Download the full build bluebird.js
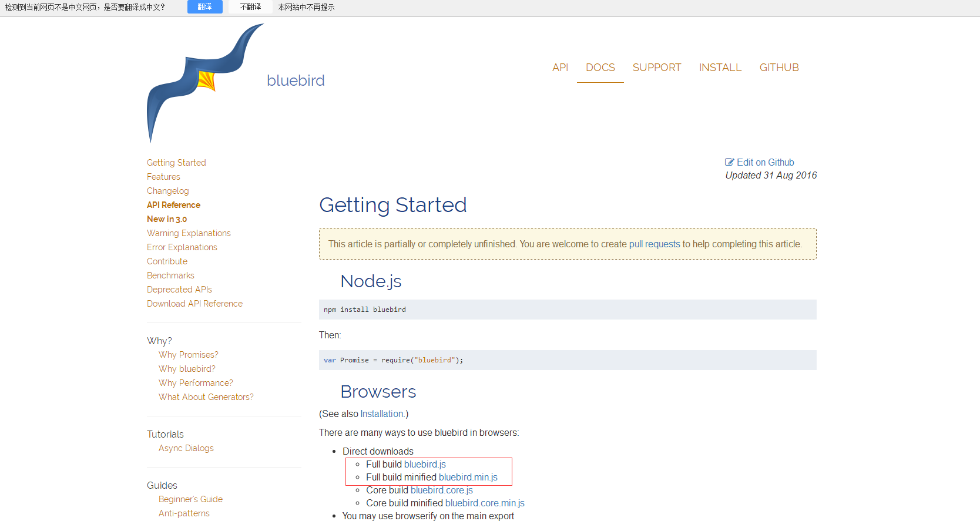 tap(425, 464)
